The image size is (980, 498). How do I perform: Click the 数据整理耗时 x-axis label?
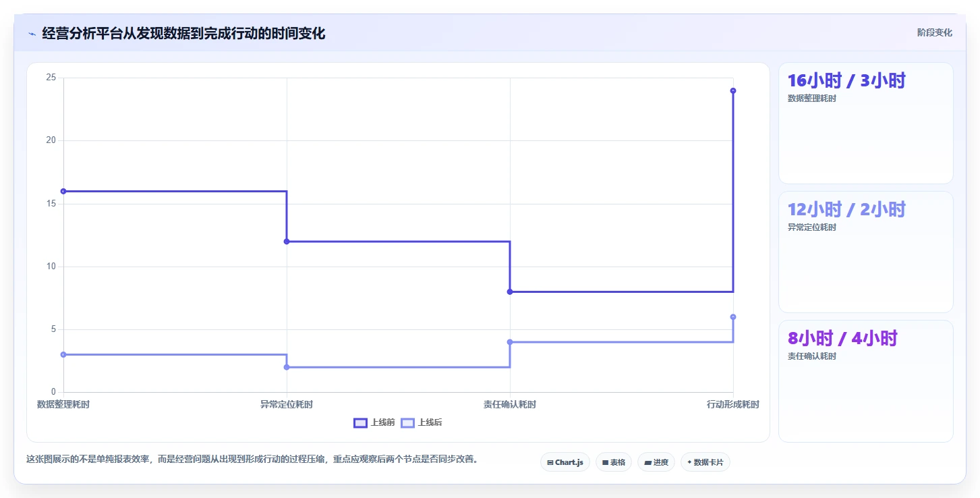pos(63,404)
